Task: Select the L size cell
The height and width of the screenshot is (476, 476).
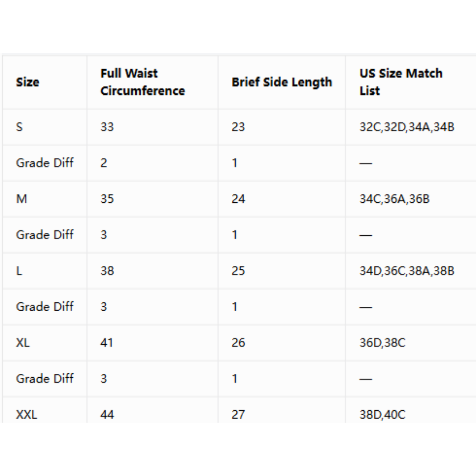Action: (19, 271)
